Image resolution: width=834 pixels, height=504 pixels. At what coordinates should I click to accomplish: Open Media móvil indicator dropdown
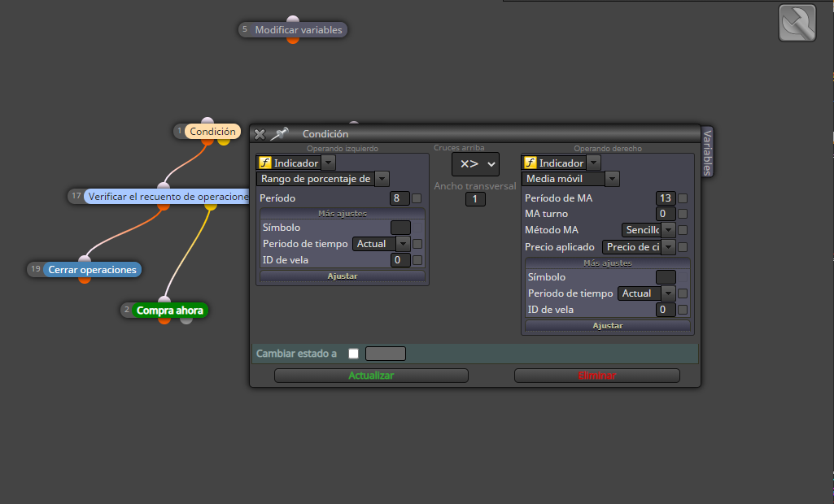pyautogui.click(x=612, y=179)
